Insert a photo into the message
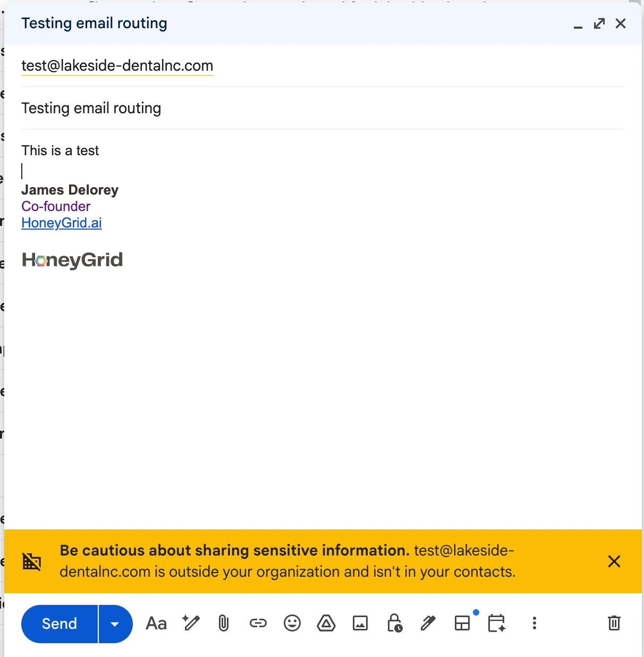Viewport: 644px width, 657px height. point(360,624)
